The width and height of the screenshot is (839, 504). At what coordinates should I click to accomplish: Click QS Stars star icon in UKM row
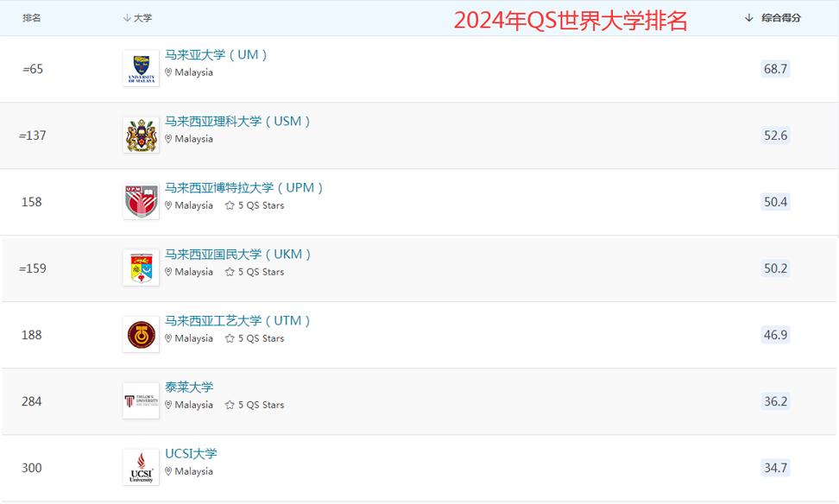coord(230,272)
